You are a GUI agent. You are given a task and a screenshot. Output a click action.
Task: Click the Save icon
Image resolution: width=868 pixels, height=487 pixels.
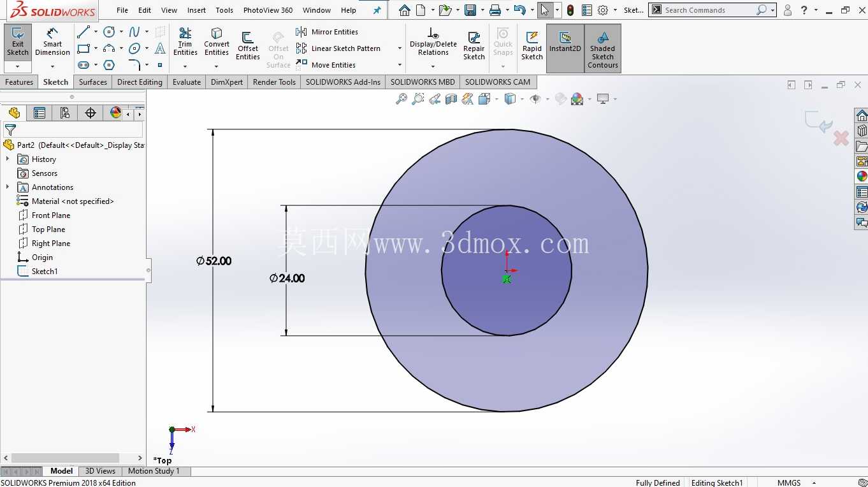click(x=470, y=10)
